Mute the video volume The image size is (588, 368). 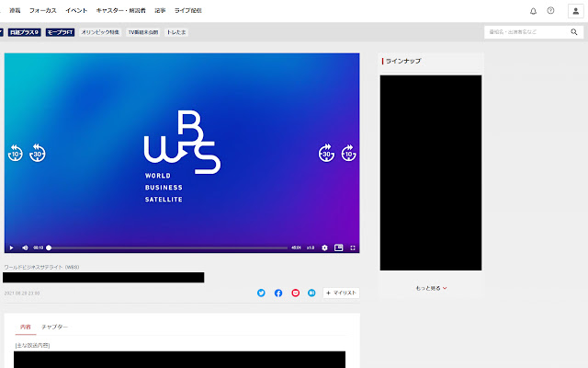tap(25, 247)
